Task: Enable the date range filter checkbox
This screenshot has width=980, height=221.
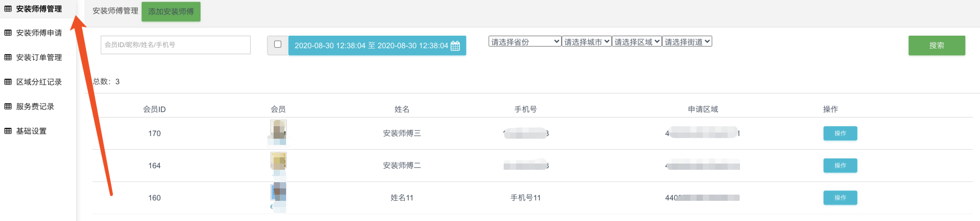Action: coord(278,45)
